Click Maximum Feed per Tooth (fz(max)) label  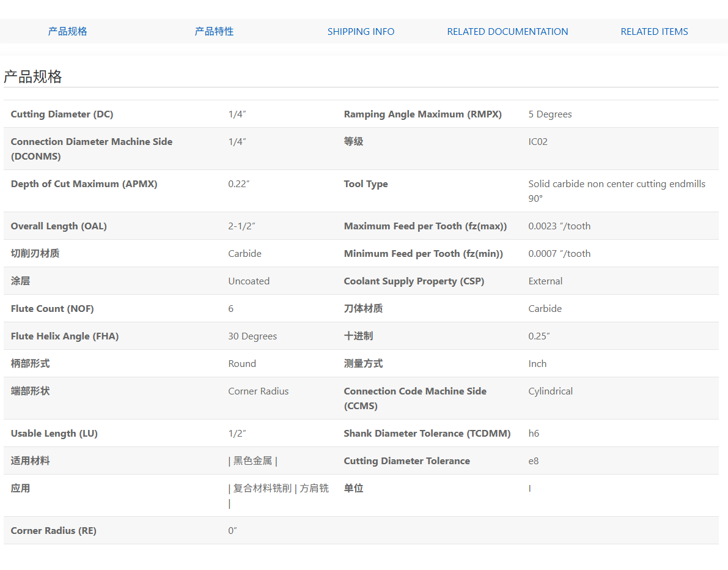[x=425, y=226]
